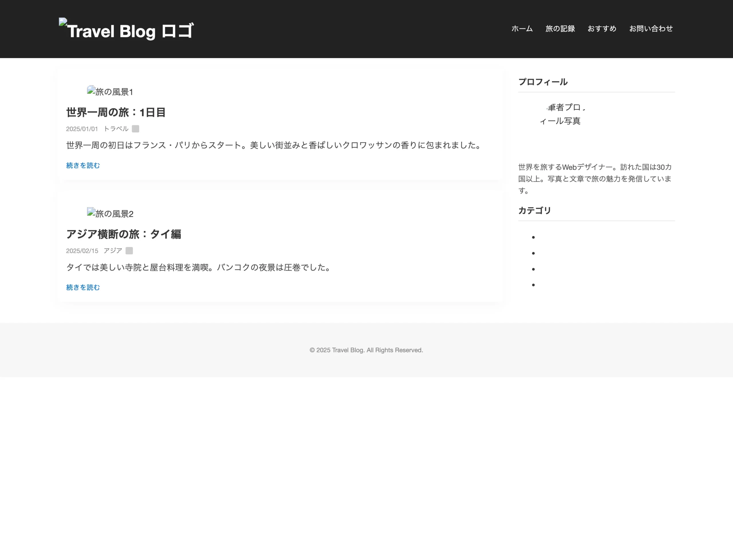
Task: Click the カテゴリ section heading
Action: click(x=534, y=211)
